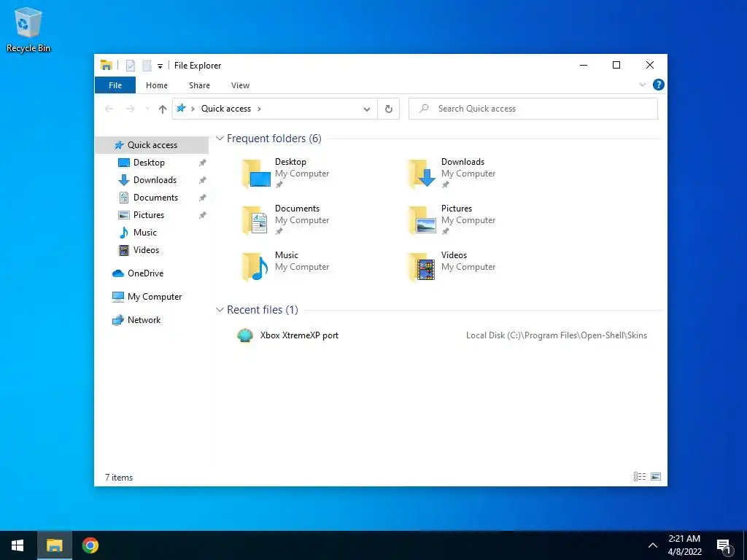Show hidden icons in system tray
Image resolution: width=747 pixels, height=560 pixels.
(x=653, y=545)
